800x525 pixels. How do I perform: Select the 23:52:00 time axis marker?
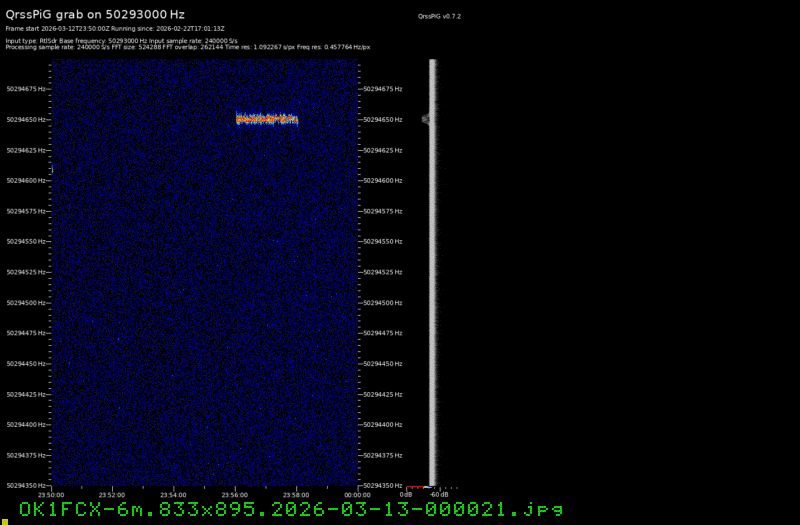[112, 494]
